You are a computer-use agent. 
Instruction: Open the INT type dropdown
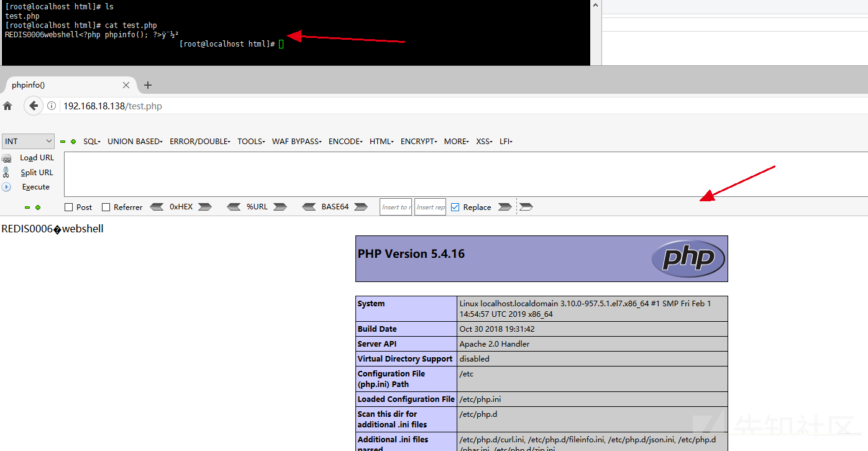tap(29, 142)
